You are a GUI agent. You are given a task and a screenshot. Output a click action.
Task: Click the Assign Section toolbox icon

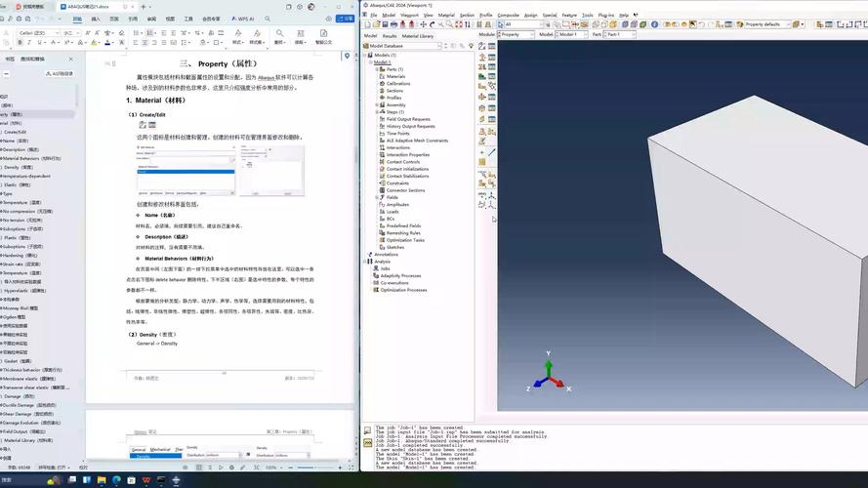[482, 67]
